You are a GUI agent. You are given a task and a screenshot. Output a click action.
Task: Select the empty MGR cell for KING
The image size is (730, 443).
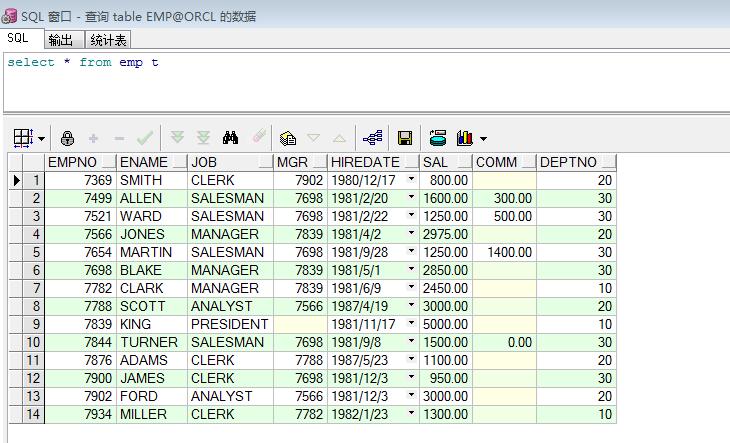pyautogui.click(x=300, y=324)
